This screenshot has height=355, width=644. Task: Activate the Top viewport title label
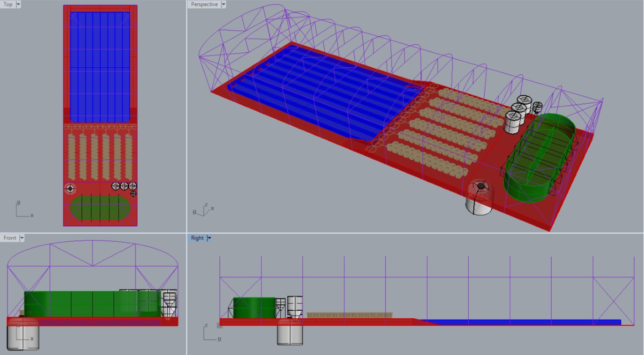click(8, 4)
